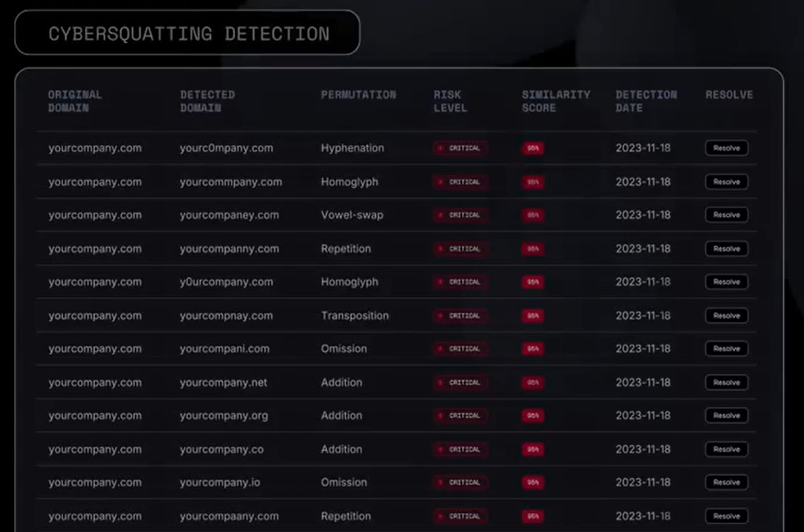Click the similarity score badge for yourcompany.net
The height and width of the screenshot is (532, 804).
pos(533,383)
